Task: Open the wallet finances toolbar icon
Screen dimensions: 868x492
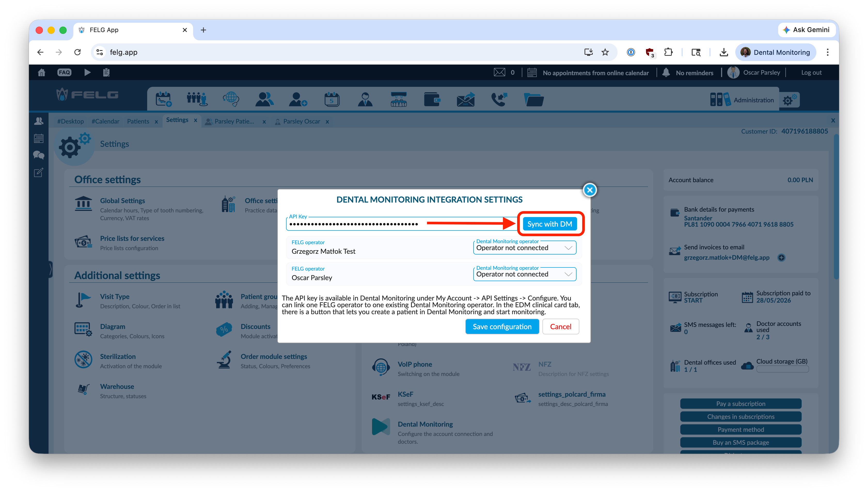Action: point(432,99)
